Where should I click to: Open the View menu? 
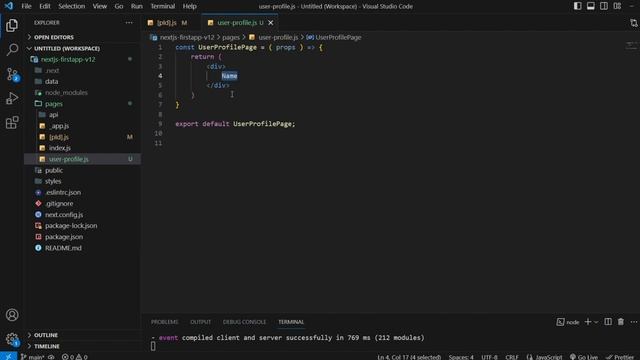coord(100,6)
